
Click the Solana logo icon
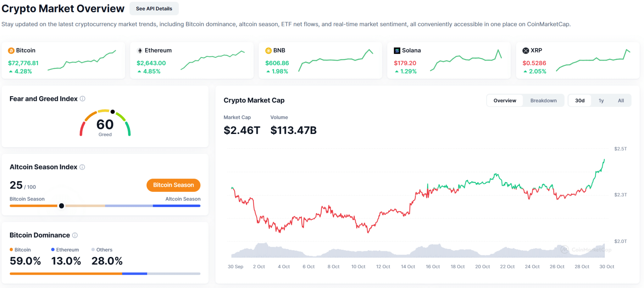397,51
